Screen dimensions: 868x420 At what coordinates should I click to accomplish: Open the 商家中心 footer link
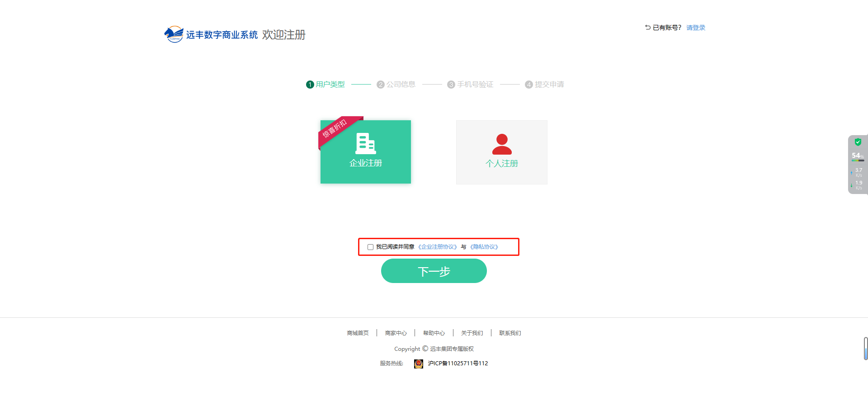tap(396, 333)
